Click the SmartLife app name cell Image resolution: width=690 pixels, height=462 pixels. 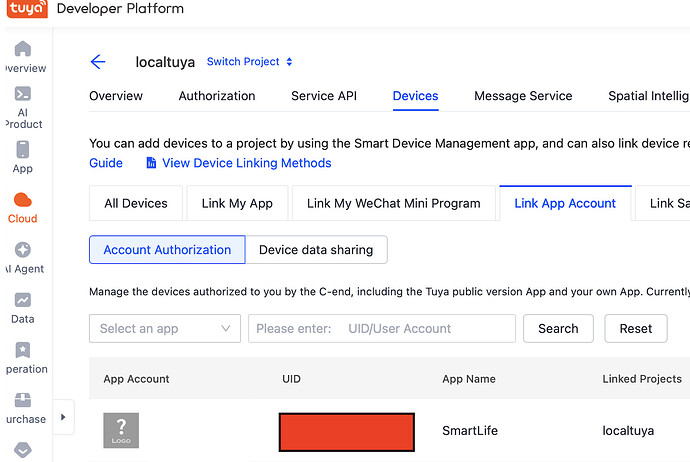tap(470, 430)
